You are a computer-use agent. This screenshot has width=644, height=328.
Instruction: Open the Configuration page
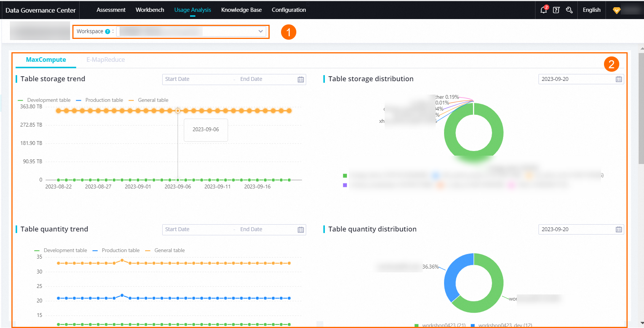[x=289, y=10]
